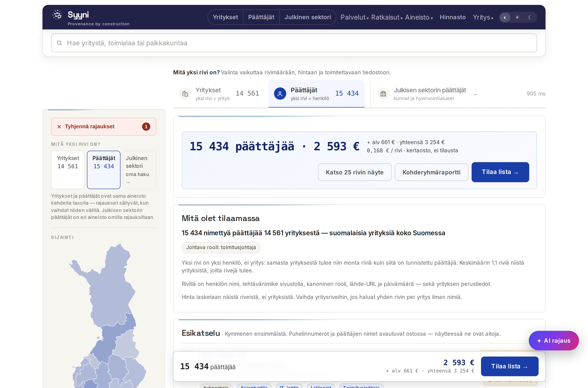Screen dimensions: 588x388
Task: Open the Kohderyhmäraportti report
Action: tap(431, 172)
